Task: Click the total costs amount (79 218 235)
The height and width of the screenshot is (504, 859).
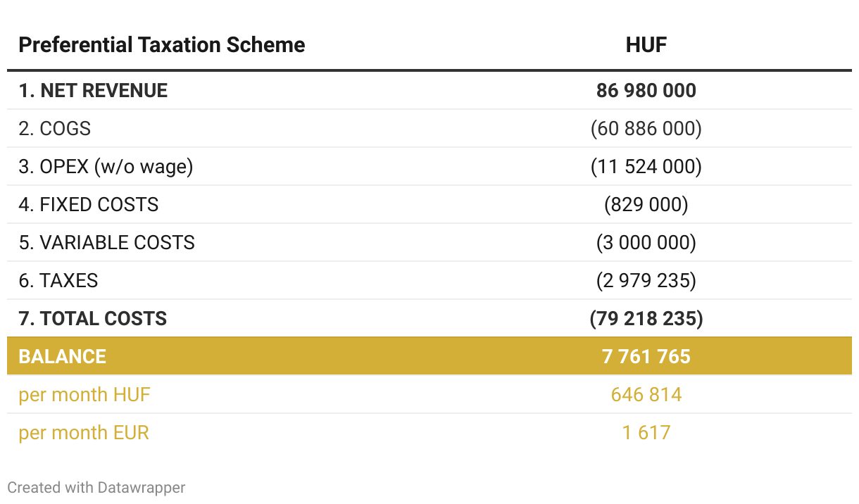Action: 646,319
